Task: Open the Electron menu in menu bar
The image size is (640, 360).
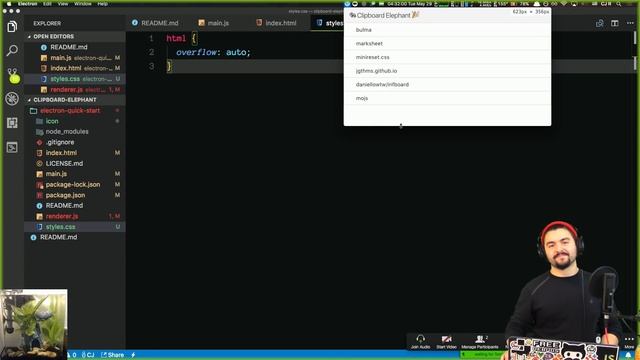Action: (x=27, y=4)
